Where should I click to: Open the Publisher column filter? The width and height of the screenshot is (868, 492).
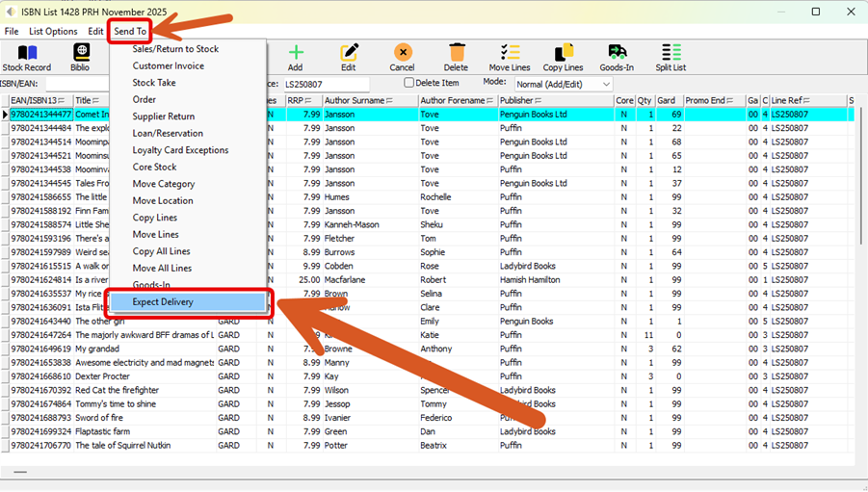pyautogui.click(x=539, y=101)
